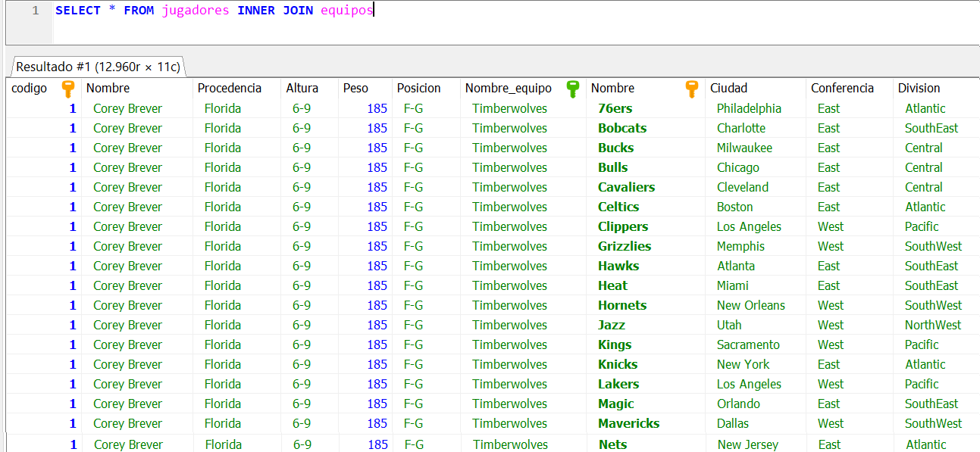Click the yellow primary key icon on codigo header

68,89
